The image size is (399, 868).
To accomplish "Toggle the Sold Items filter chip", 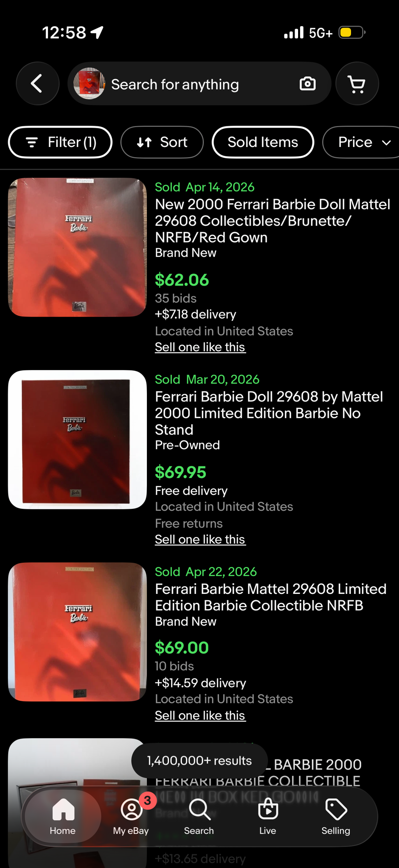I will point(263,142).
